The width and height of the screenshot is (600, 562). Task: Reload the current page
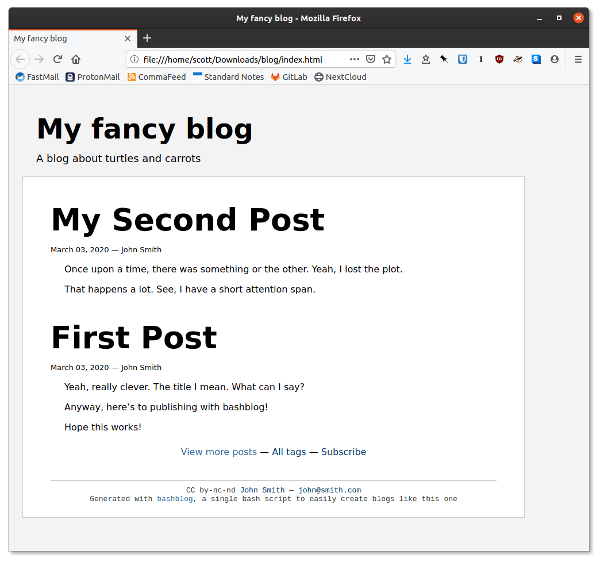pos(57,59)
